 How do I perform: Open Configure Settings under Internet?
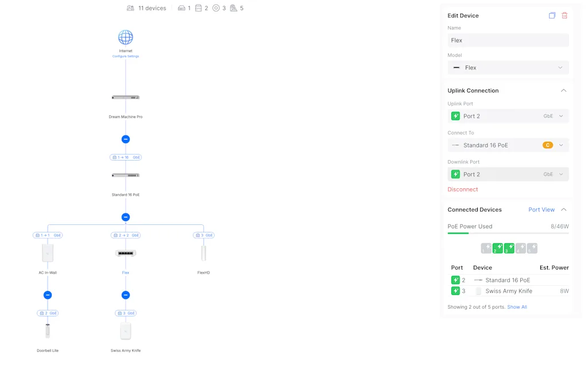coord(126,56)
